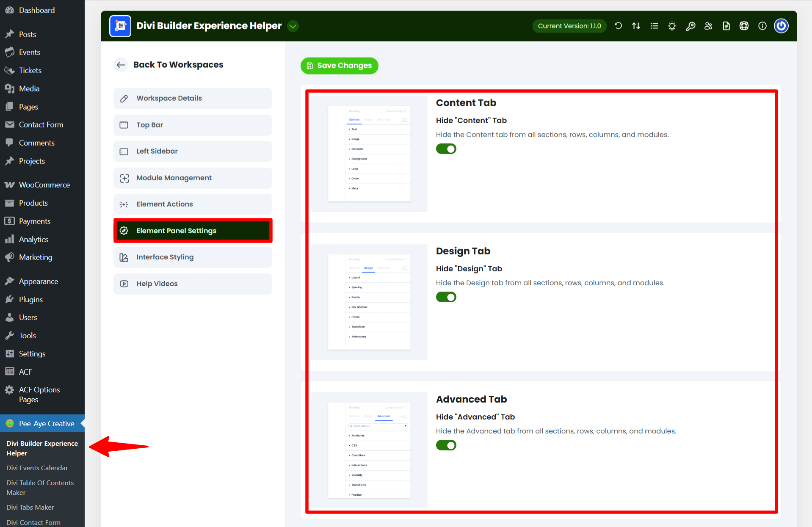Click the import/export arrows icon

(636, 26)
